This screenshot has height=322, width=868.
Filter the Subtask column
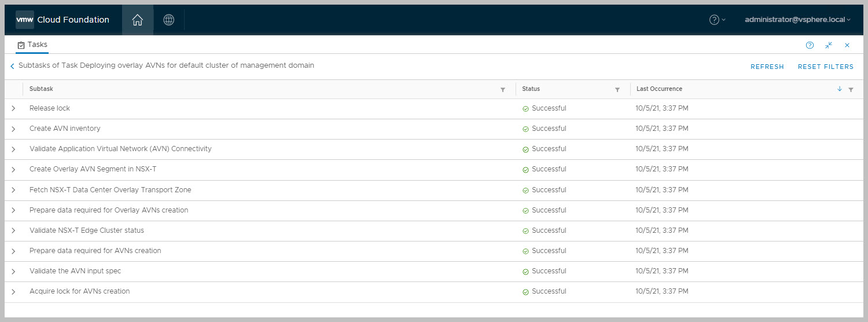point(503,90)
